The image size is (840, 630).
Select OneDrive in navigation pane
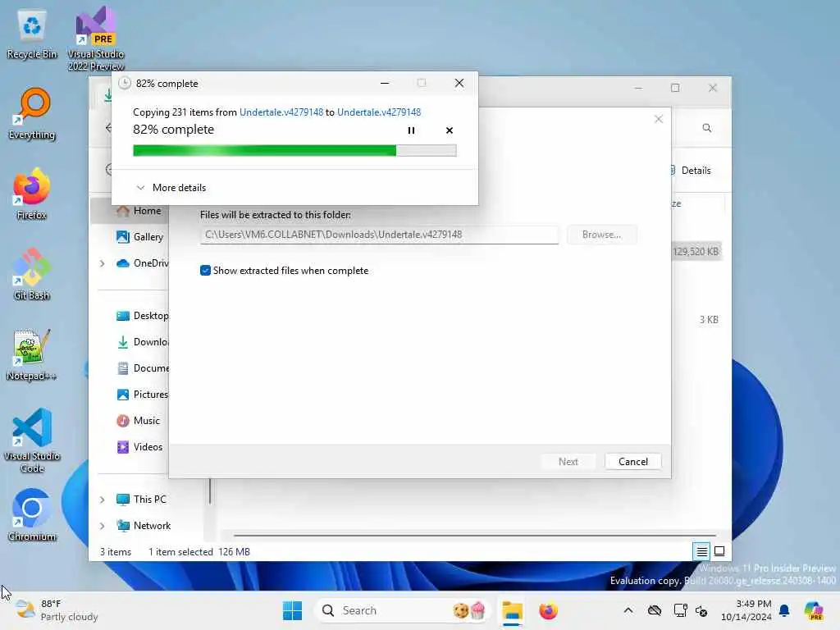143,263
